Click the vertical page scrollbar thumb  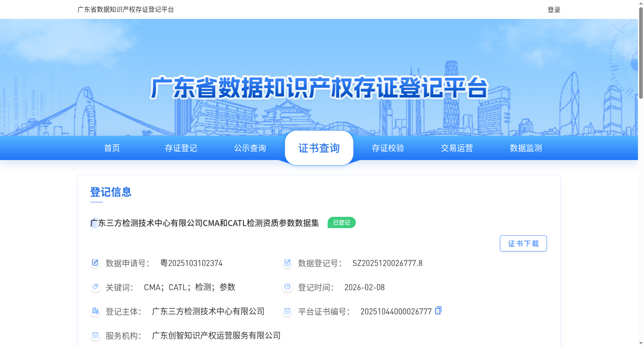point(641,52)
